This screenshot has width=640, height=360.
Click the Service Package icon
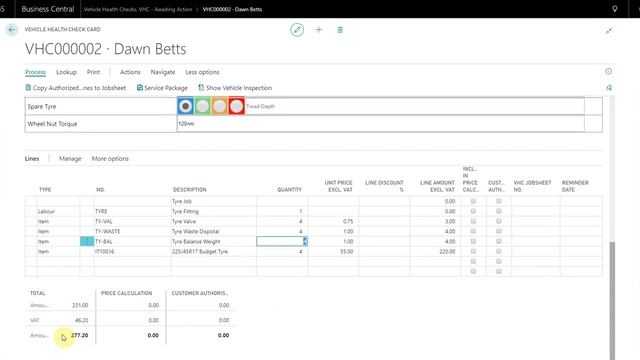140,87
